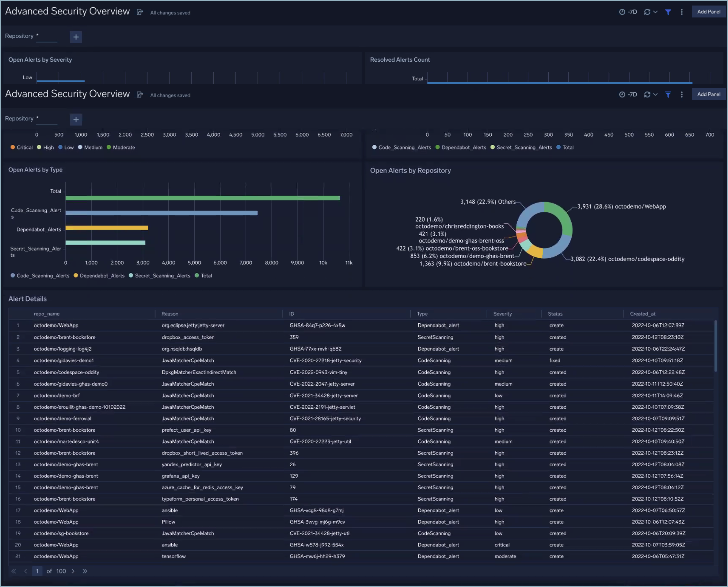Viewport: 728px width, 587px height.
Task: Sort table by Status column header
Action: [x=555, y=314]
